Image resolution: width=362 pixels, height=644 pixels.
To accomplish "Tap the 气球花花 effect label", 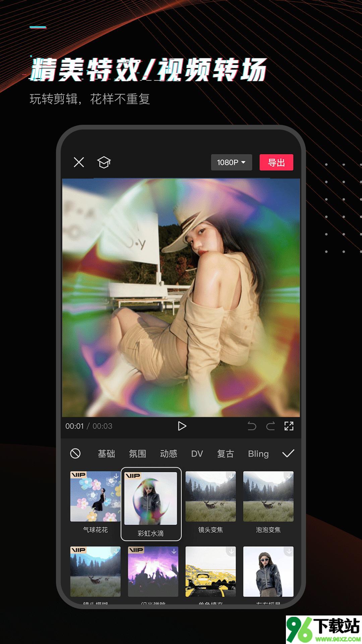I will pyautogui.click(x=95, y=530).
